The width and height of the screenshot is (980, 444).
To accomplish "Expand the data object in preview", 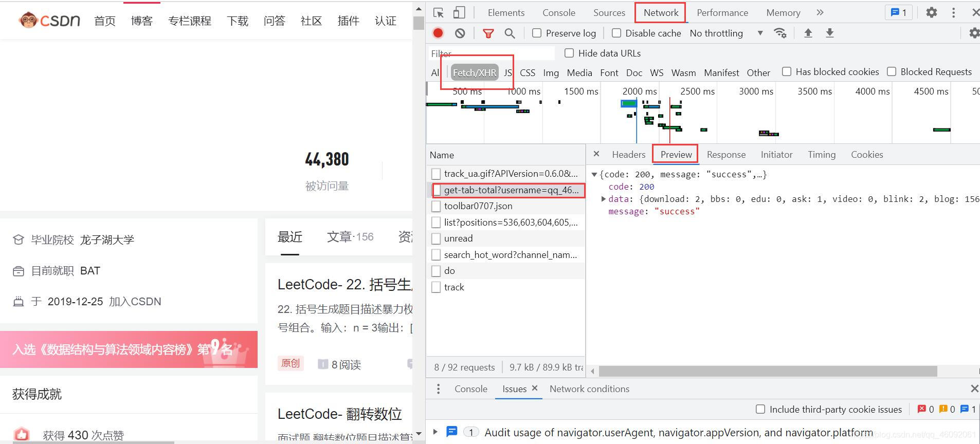I will 604,199.
